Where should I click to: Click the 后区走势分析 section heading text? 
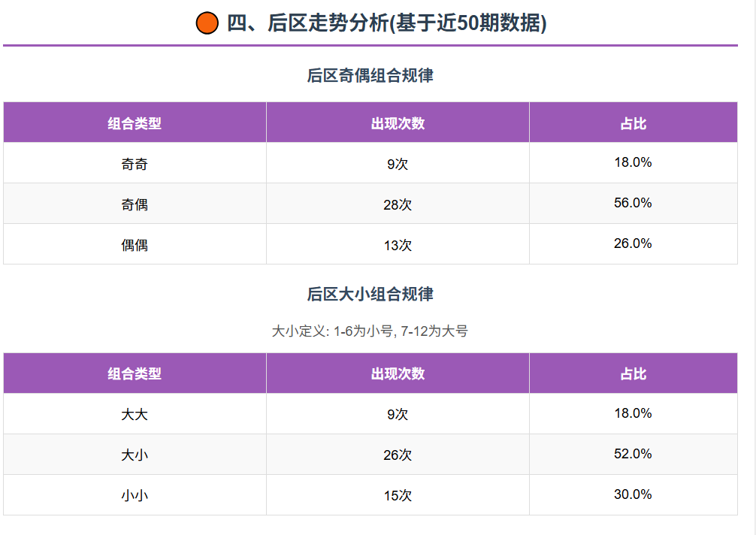tap(386, 23)
